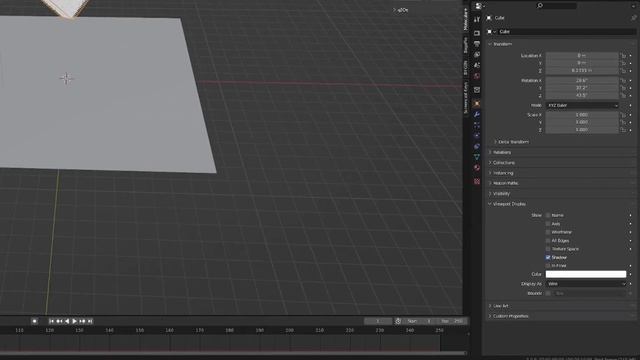Open the Collection properties tab
Image resolution: width=640 pixels, height=360 pixels.
(477, 90)
